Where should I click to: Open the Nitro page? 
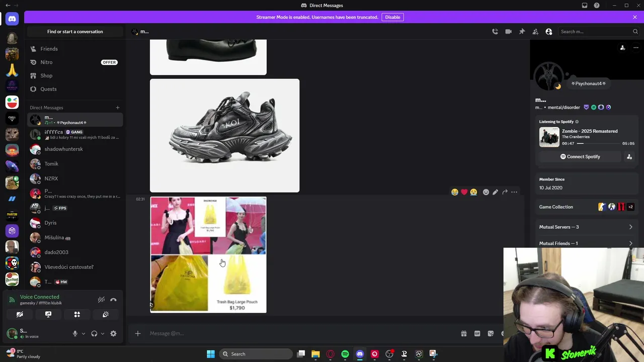tap(75, 62)
